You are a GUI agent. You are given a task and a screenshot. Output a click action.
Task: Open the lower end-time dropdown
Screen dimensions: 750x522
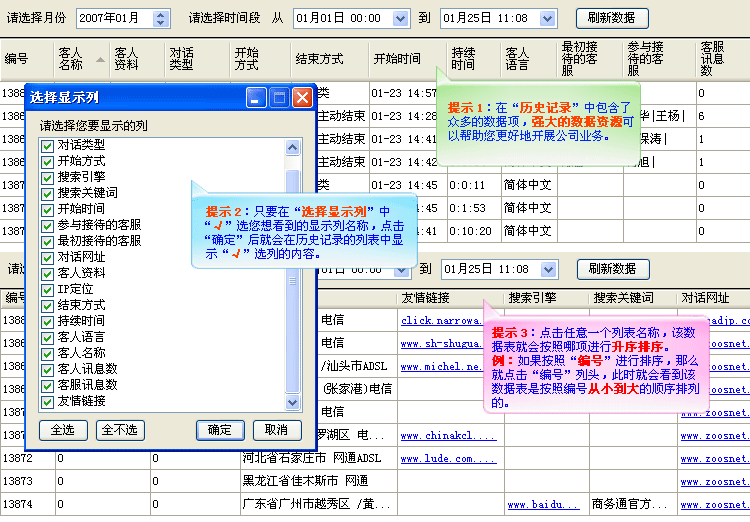click(x=547, y=270)
